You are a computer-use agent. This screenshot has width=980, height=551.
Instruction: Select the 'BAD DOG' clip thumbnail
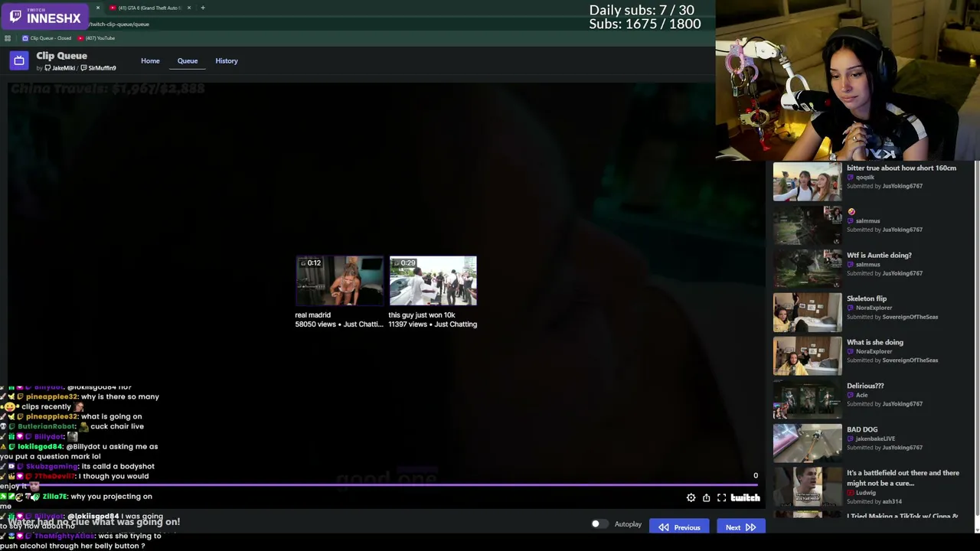point(807,444)
